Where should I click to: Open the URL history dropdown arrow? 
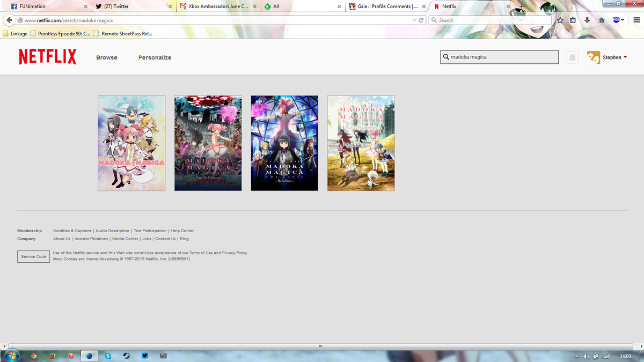[414, 20]
